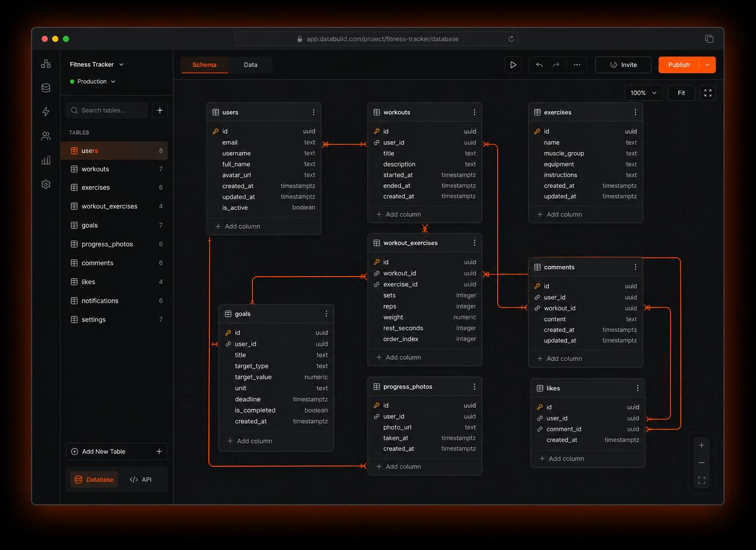Click the email column in users table
Viewport: 756px width, 550px height.
264,142
